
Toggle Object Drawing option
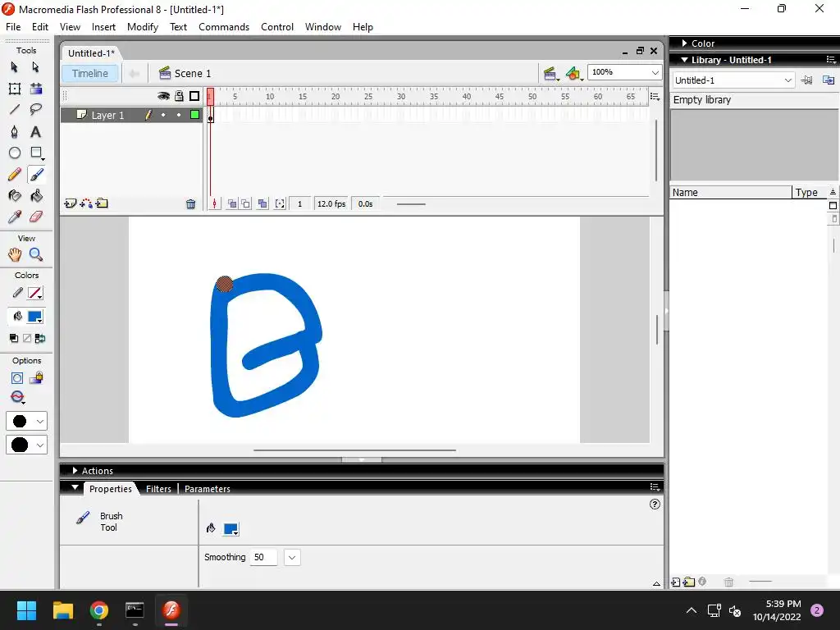click(17, 378)
